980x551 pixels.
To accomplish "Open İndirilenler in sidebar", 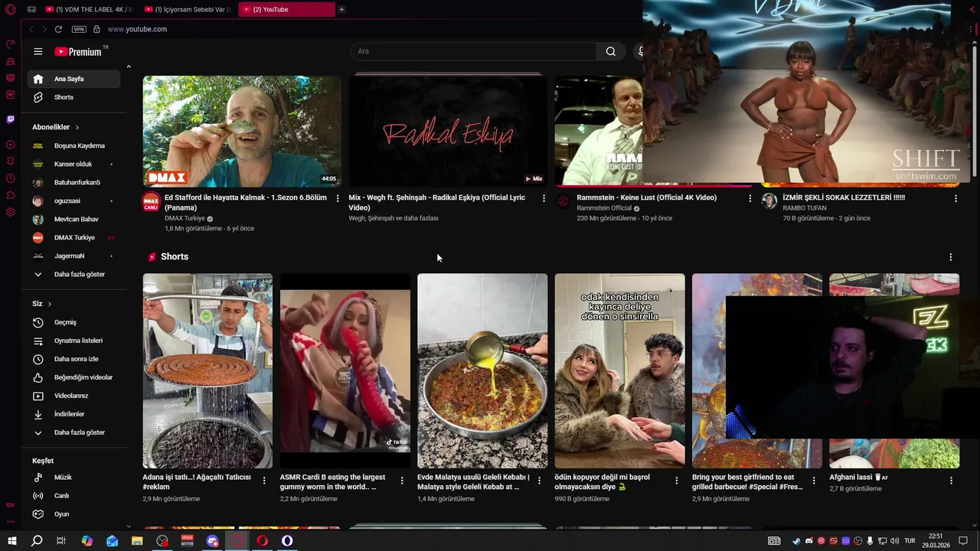I will [73, 414].
